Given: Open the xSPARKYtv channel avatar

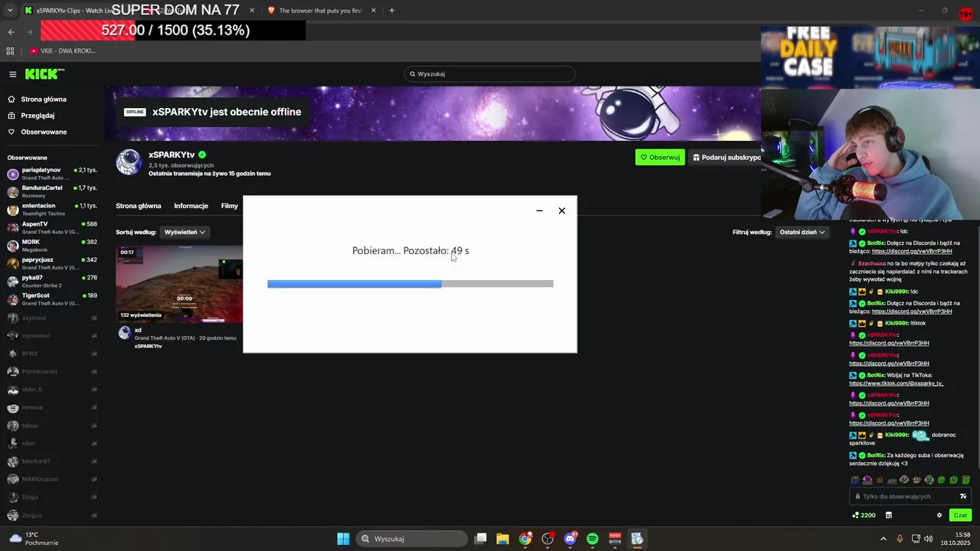Looking at the screenshot, I should tap(129, 162).
